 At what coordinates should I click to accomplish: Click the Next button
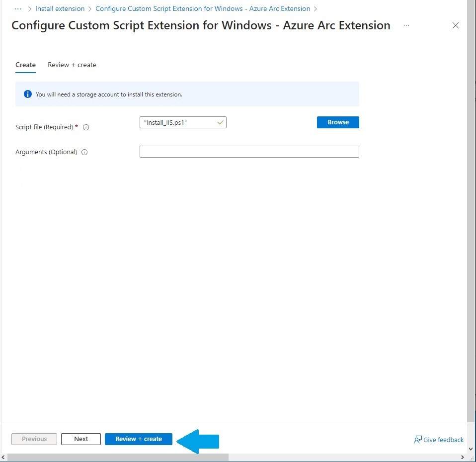coord(81,439)
